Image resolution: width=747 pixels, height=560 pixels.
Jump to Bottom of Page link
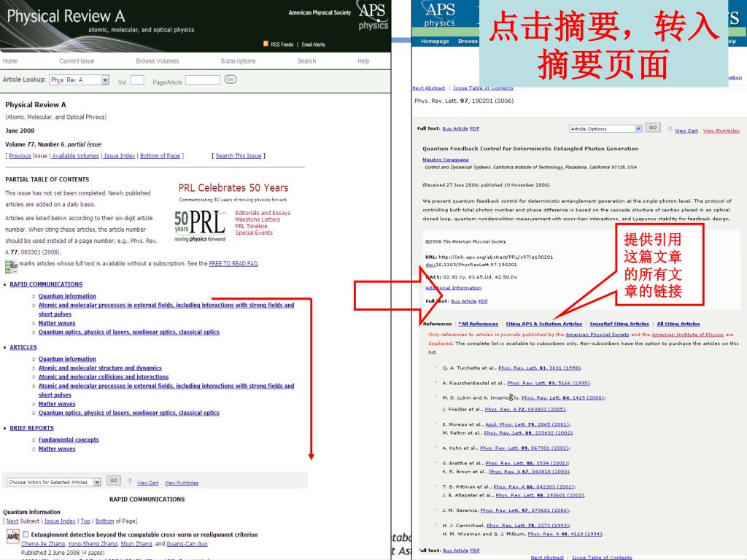160,156
